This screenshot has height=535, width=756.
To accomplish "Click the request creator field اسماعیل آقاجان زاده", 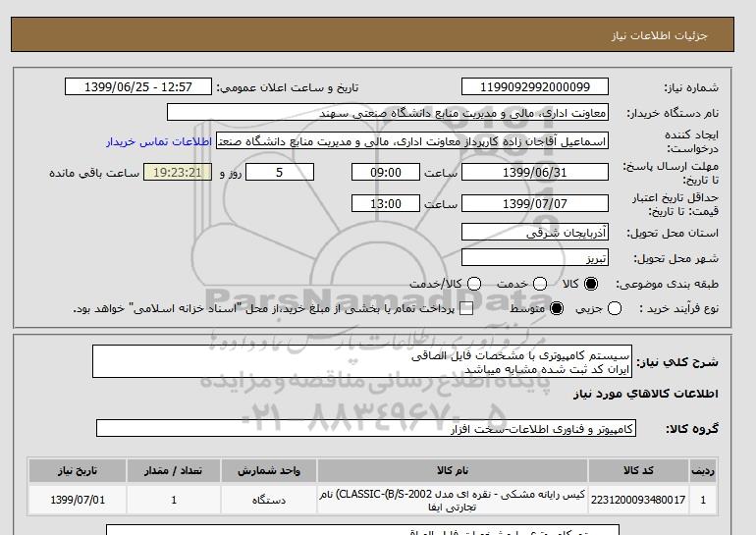I will 412,140.
